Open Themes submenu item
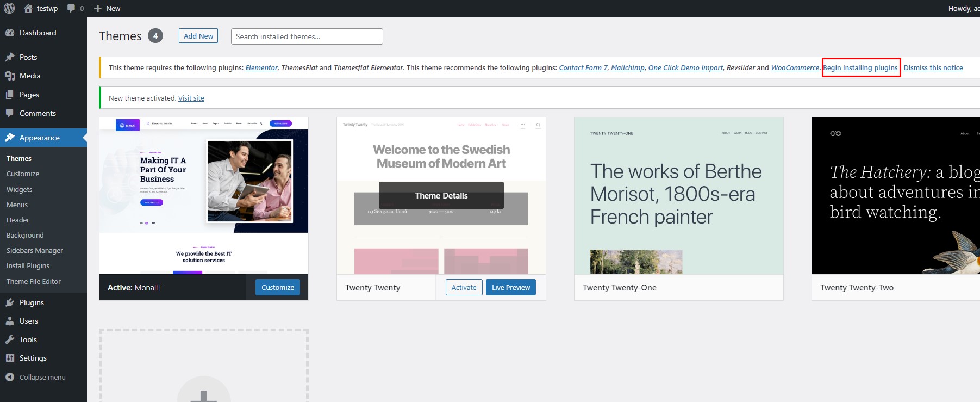Viewport: 980px width, 402px height. coord(19,158)
